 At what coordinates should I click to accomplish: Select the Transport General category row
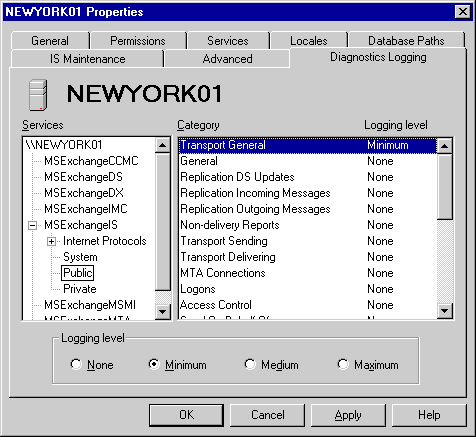[308, 145]
